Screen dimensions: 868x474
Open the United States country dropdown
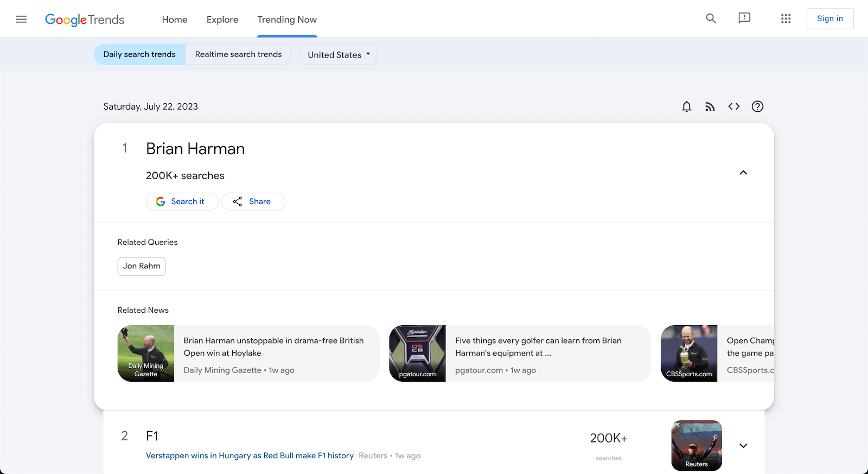pyautogui.click(x=339, y=54)
